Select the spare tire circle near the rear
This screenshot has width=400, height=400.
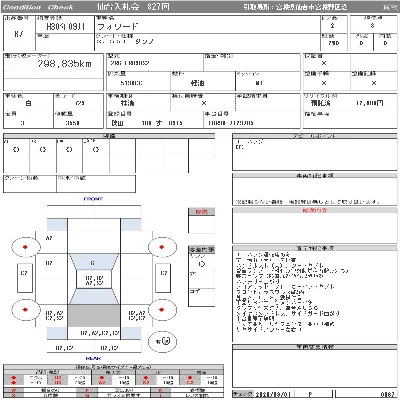[162, 341]
